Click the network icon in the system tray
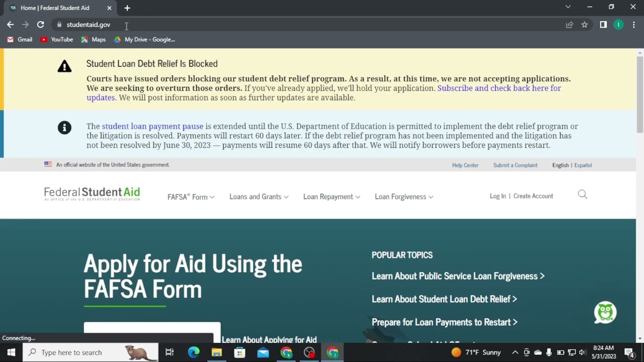The image size is (644, 362). (572, 352)
